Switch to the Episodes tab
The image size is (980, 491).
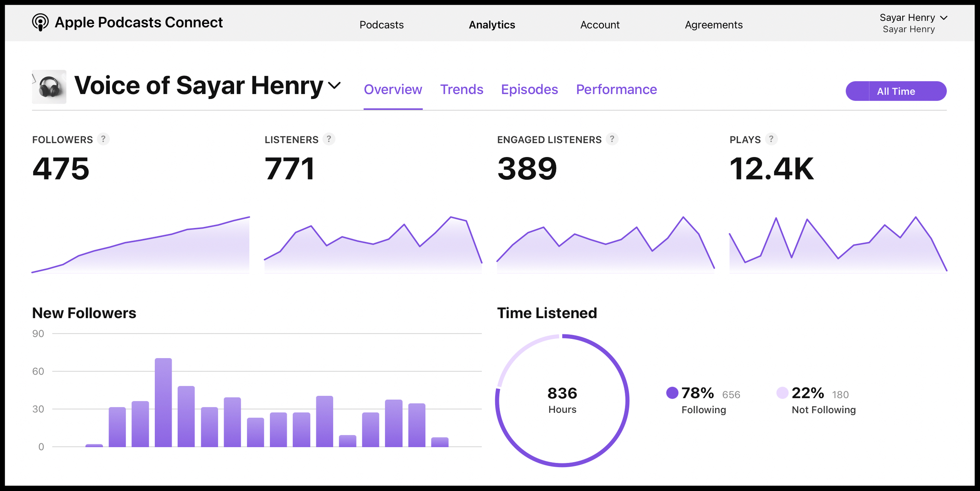point(529,89)
